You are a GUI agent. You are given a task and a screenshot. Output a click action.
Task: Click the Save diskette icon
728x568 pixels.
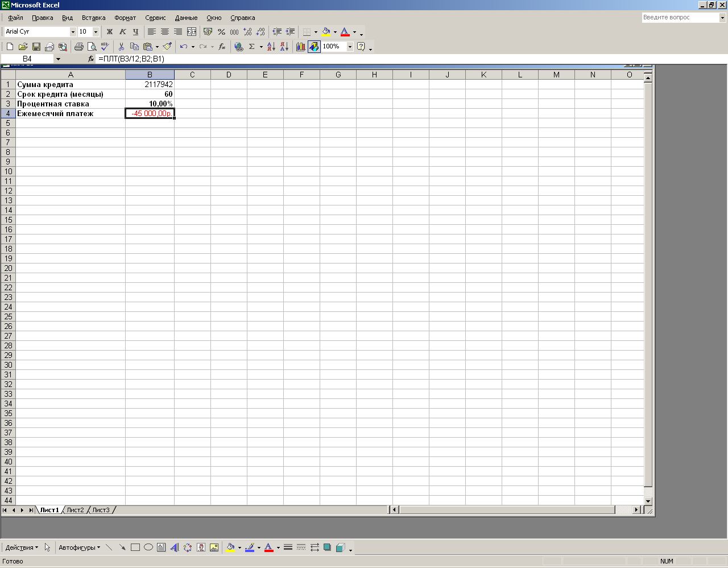36,47
